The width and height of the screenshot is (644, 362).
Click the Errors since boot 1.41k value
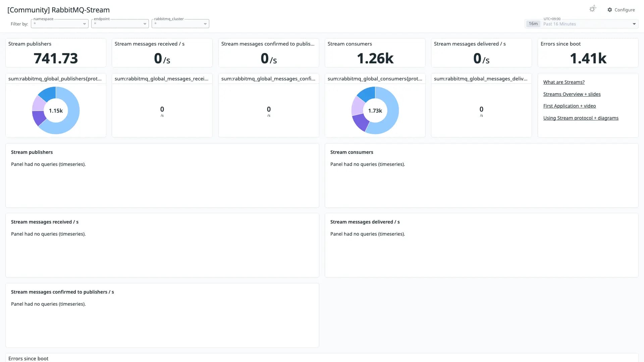click(x=588, y=58)
